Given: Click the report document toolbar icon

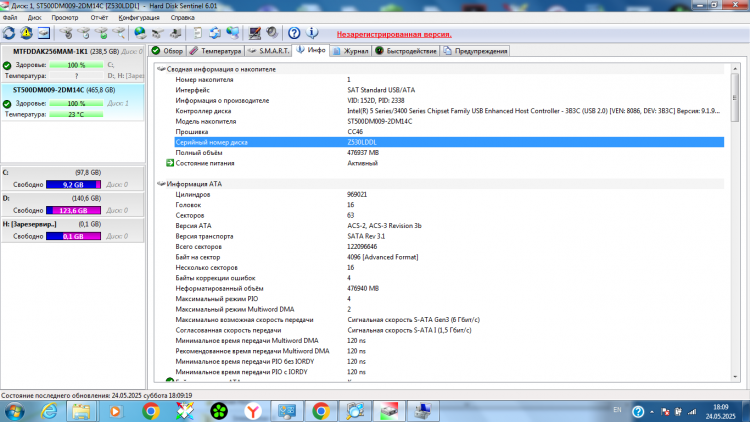Looking at the screenshot, I should click(x=197, y=33).
